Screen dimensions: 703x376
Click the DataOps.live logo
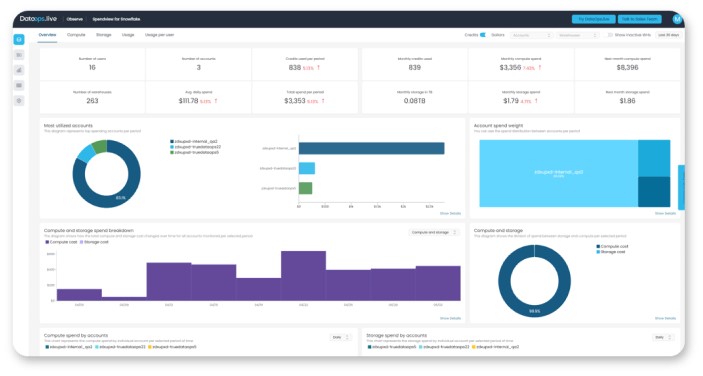pos(38,19)
